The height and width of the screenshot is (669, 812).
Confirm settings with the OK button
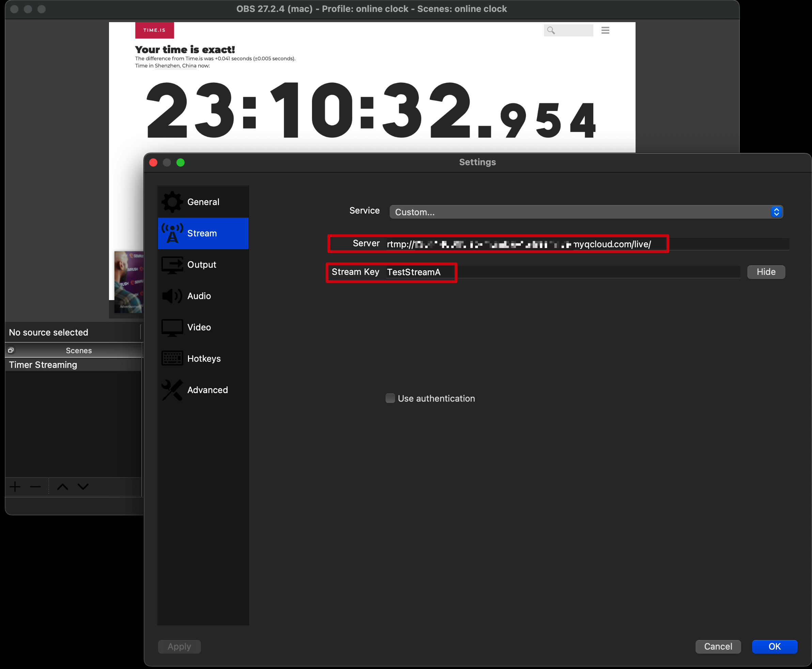[774, 647]
